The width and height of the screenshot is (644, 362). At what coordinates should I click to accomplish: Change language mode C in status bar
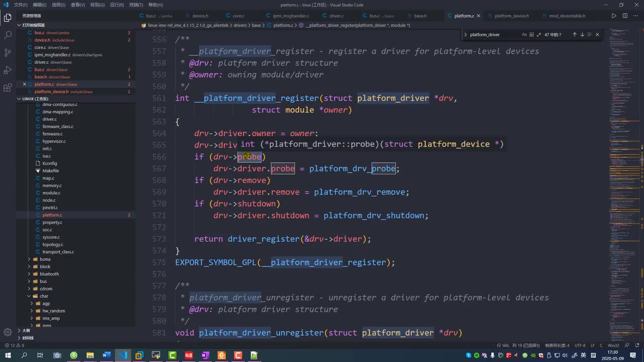point(601,345)
